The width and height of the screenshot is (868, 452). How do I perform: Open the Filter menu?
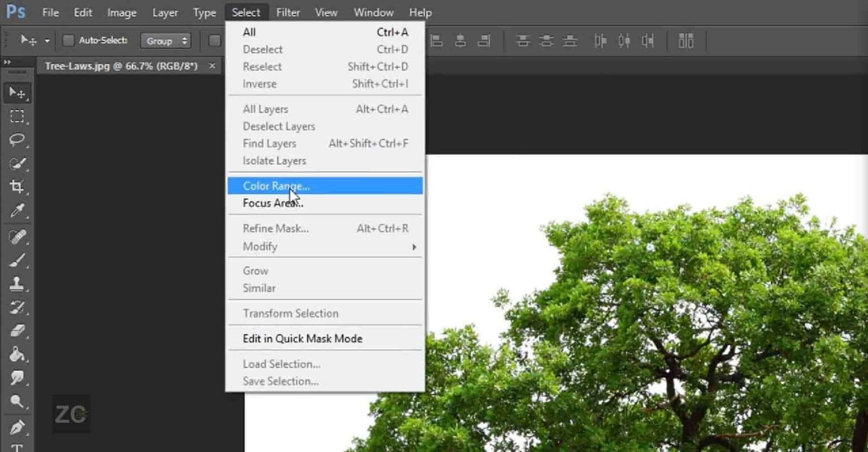[288, 12]
